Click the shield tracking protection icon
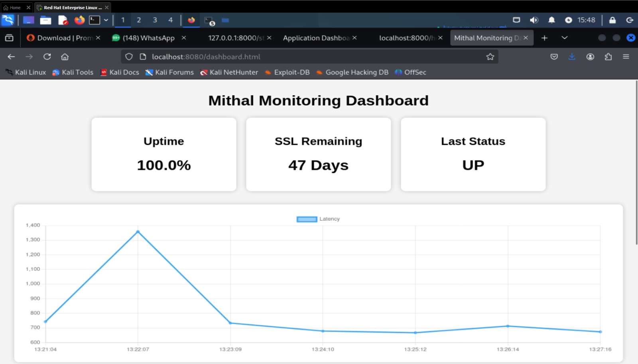Viewport: 638px width, 364px height. [x=129, y=57]
